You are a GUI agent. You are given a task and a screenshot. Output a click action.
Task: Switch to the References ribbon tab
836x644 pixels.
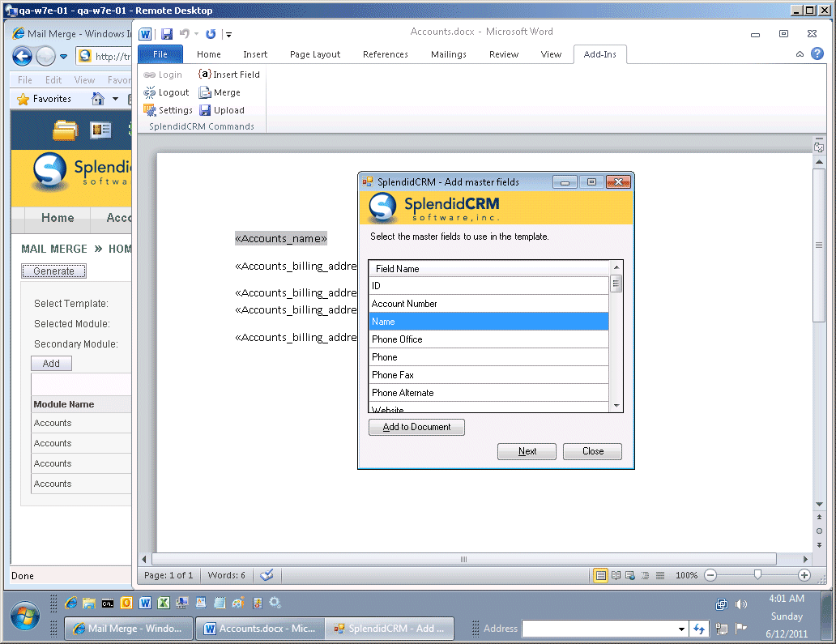[x=386, y=54]
